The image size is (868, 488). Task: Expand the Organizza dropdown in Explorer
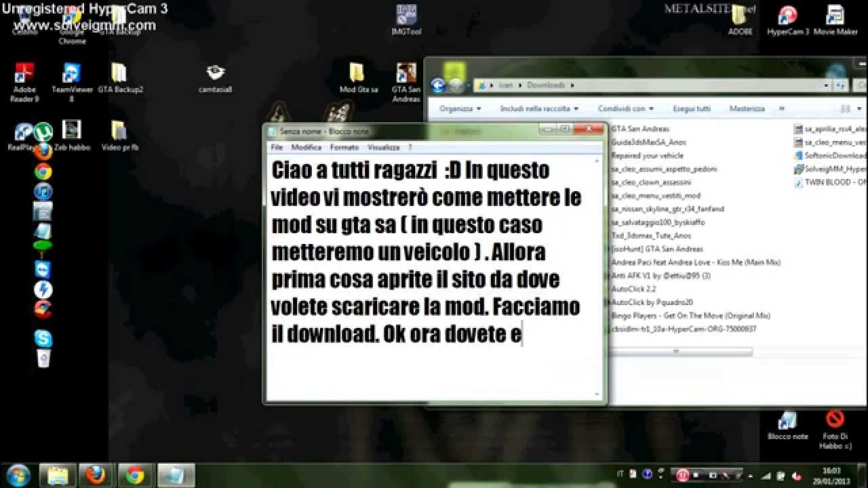pos(460,108)
